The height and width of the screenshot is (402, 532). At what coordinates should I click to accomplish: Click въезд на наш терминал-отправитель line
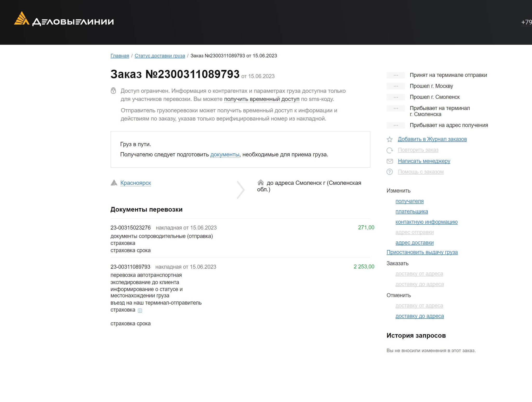[x=156, y=303]
